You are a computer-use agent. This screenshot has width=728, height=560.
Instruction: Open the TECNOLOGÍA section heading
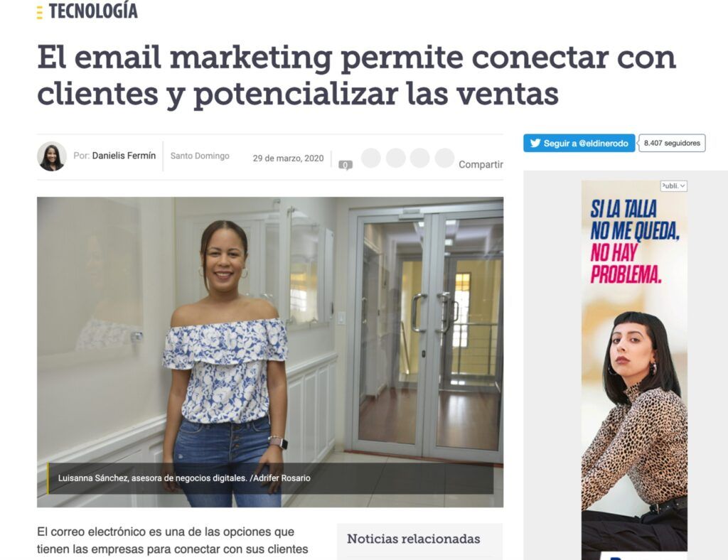tap(93, 11)
